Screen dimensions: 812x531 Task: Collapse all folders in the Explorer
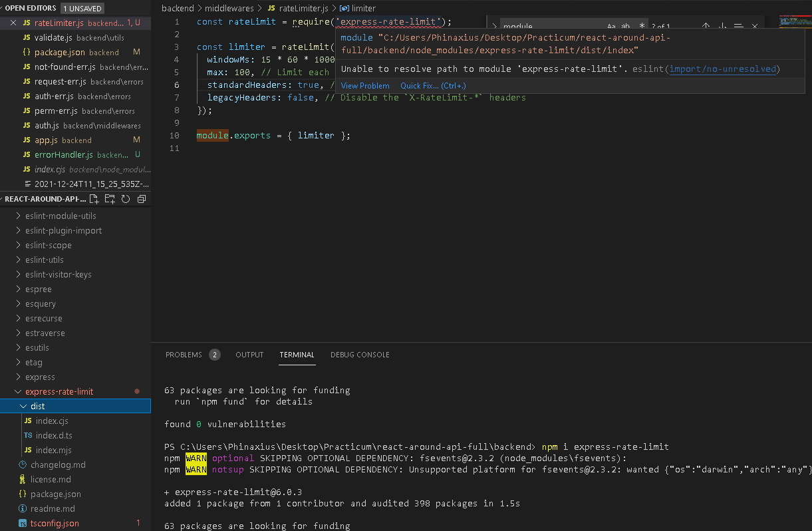pyautogui.click(x=140, y=198)
